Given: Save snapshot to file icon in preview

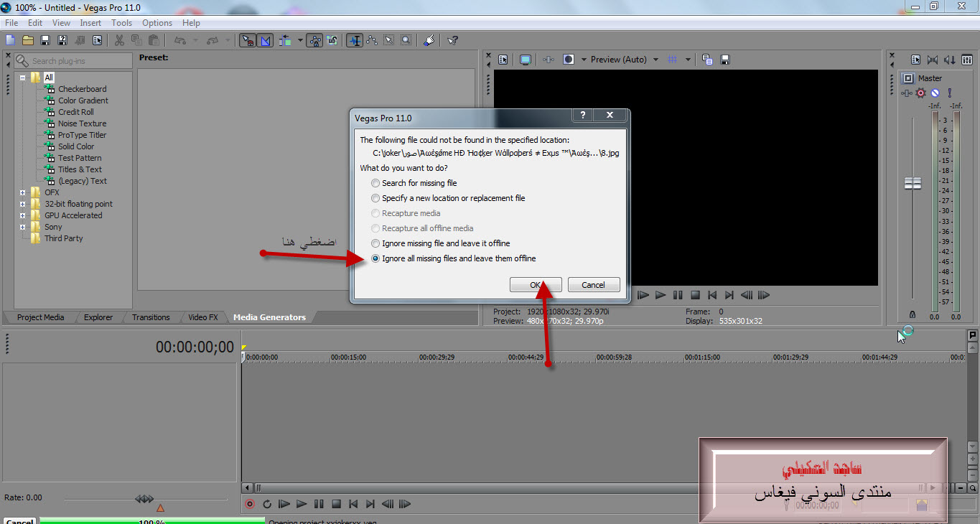Looking at the screenshot, I should 725,60.
